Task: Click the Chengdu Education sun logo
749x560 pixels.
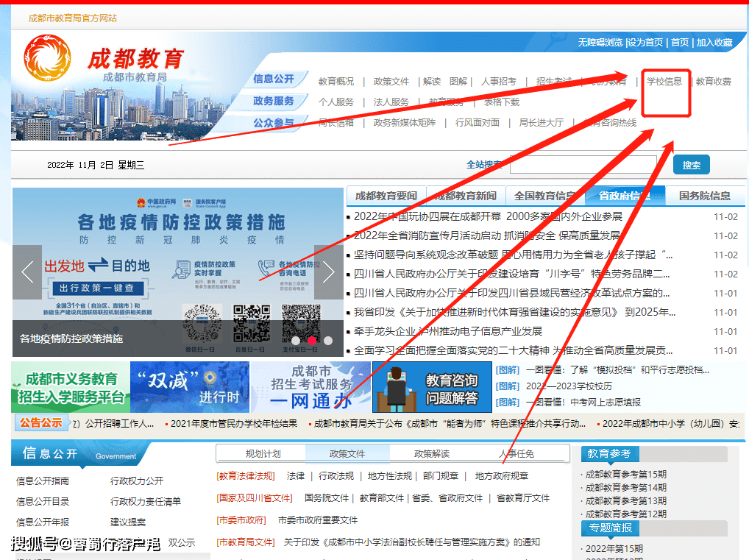Action: pyautogui.click(x=47, y=58)
